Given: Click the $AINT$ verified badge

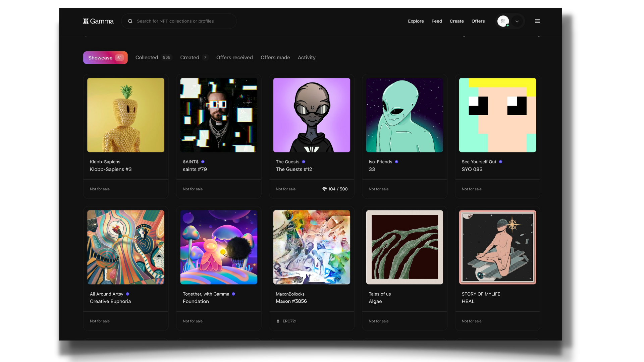Looking at the screenshot, I should (203, 162).
